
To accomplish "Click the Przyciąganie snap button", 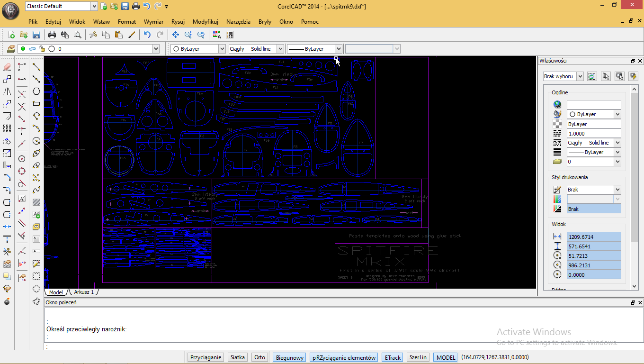I will [206, 357].
